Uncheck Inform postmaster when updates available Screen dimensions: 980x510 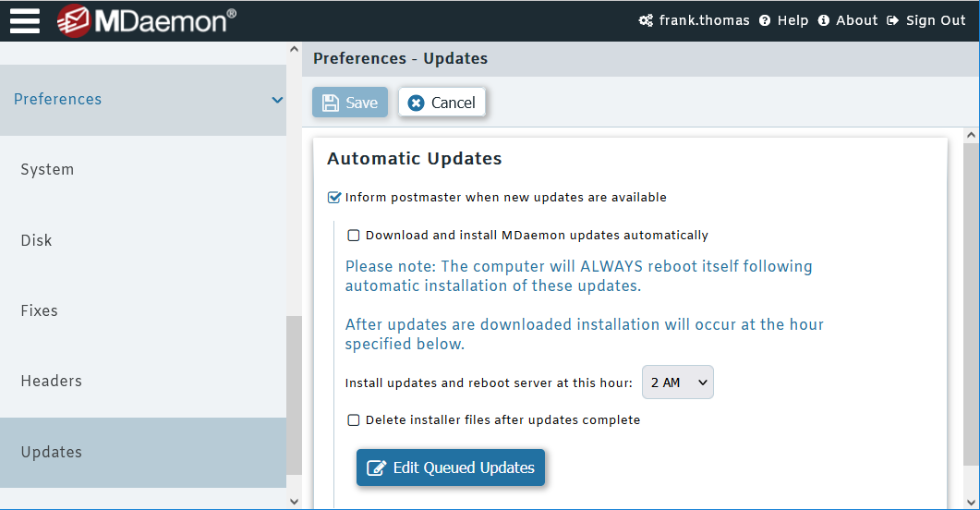pyautogui.click(x=334, y=197)
